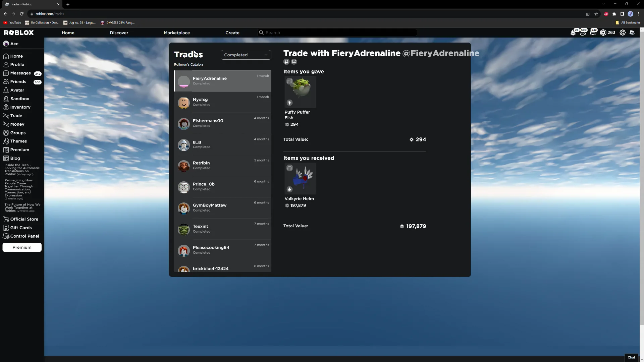Click the chart icon on Valkyrie Helm
The image size is (644, 362).
(x=289, y=168)
